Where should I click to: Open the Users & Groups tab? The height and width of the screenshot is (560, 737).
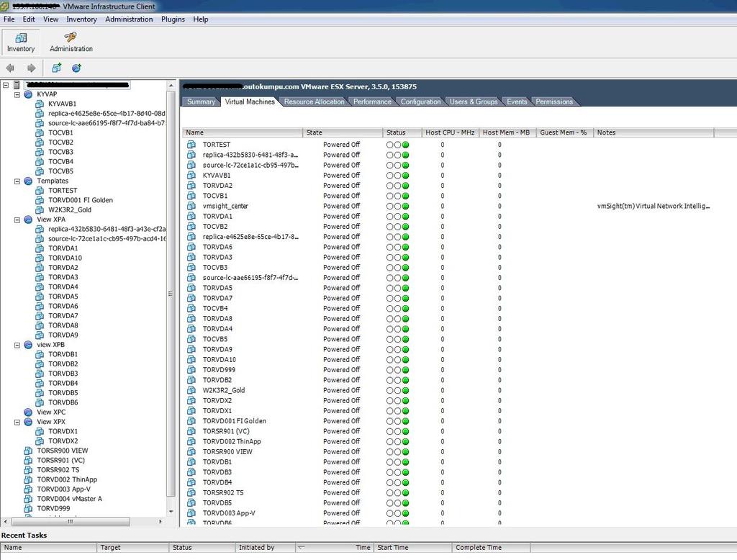click(x=474, y=101)
